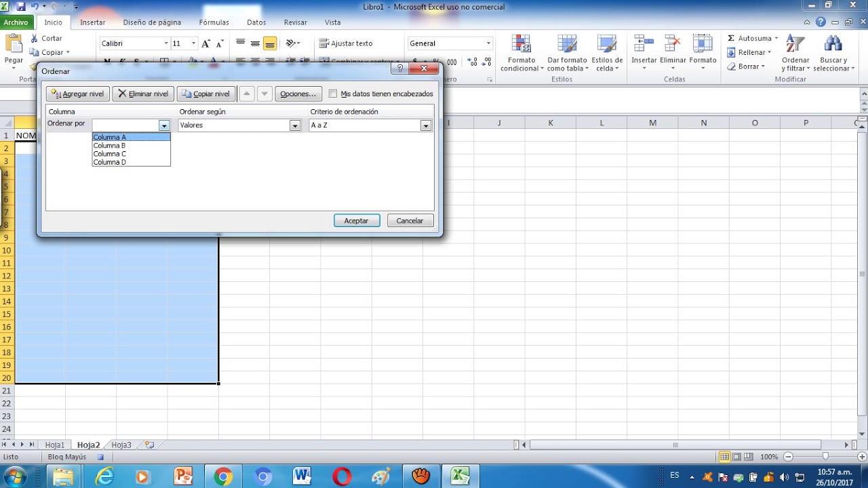Select Columna B in the dropdown list

point(131,146)
